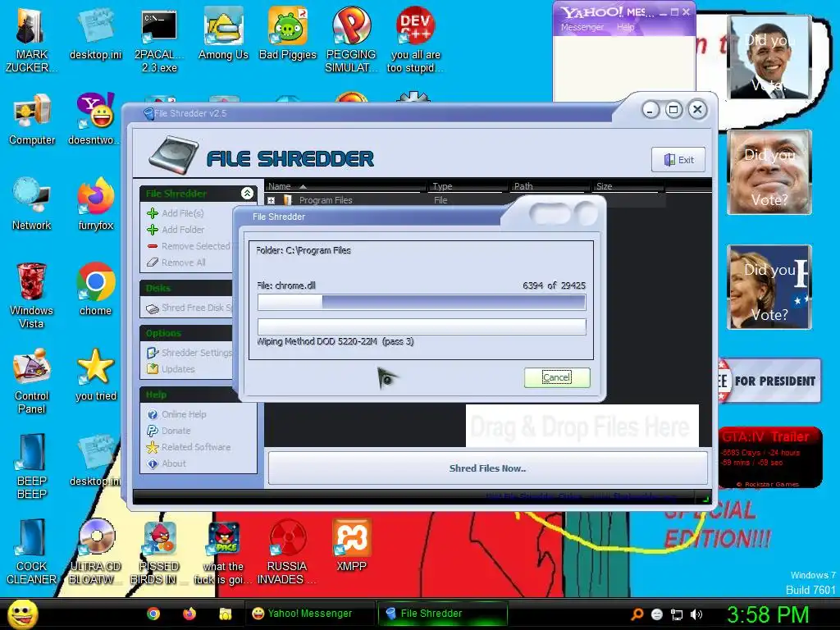Click the 'Drag & Drop Files Here' area
Screen dimensions: 840x630
pyautogui.click(x=582, y=427)
